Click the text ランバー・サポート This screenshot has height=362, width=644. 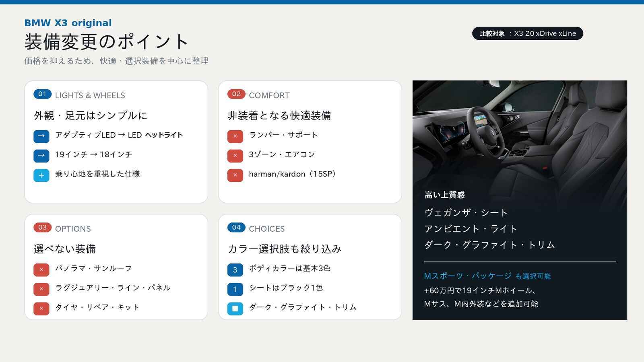click(283, 135)
